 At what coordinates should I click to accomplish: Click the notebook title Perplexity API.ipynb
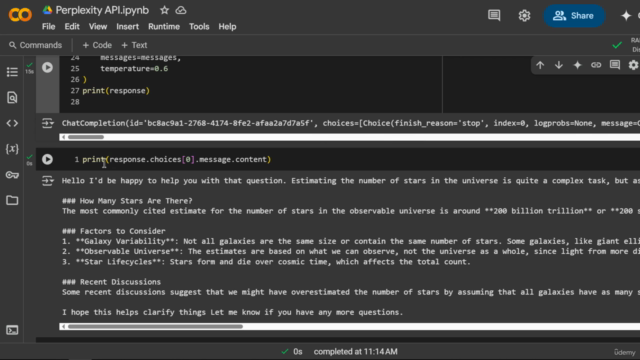[102, 10]
